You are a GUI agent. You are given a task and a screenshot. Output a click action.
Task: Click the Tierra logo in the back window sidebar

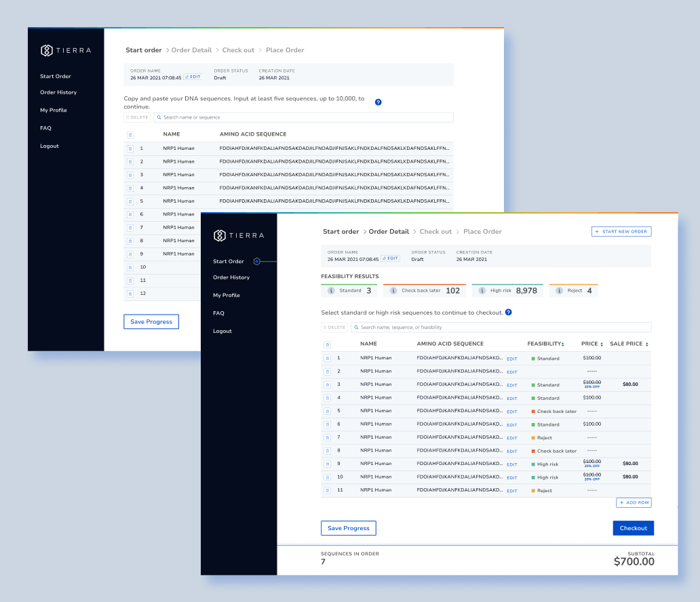point(66,50)
